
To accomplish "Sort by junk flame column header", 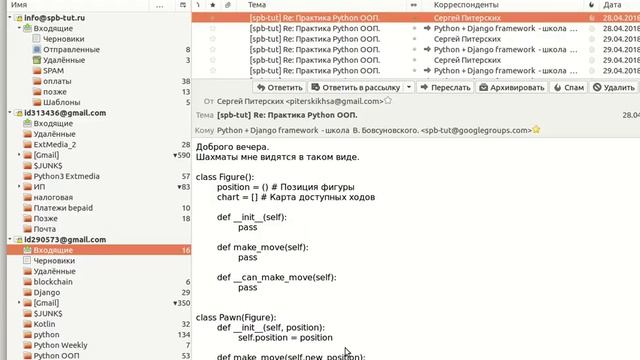I will [591, 5].
